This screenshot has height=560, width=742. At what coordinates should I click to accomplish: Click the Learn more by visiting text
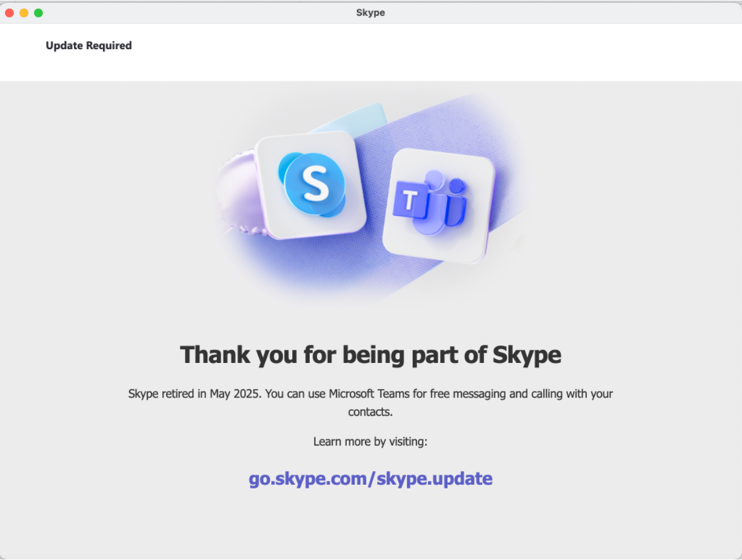click(x=370, y=442)
